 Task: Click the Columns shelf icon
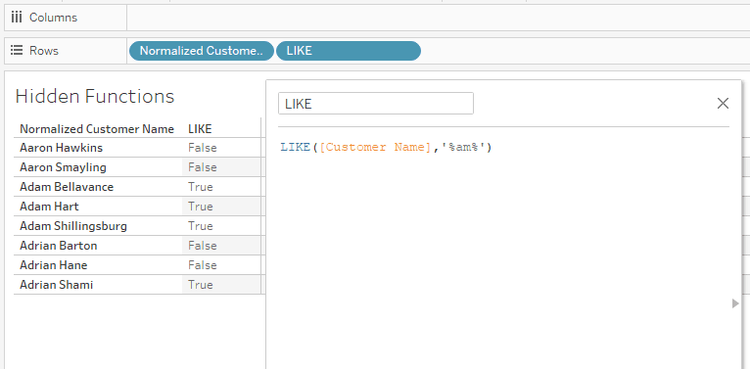point(17,18)
